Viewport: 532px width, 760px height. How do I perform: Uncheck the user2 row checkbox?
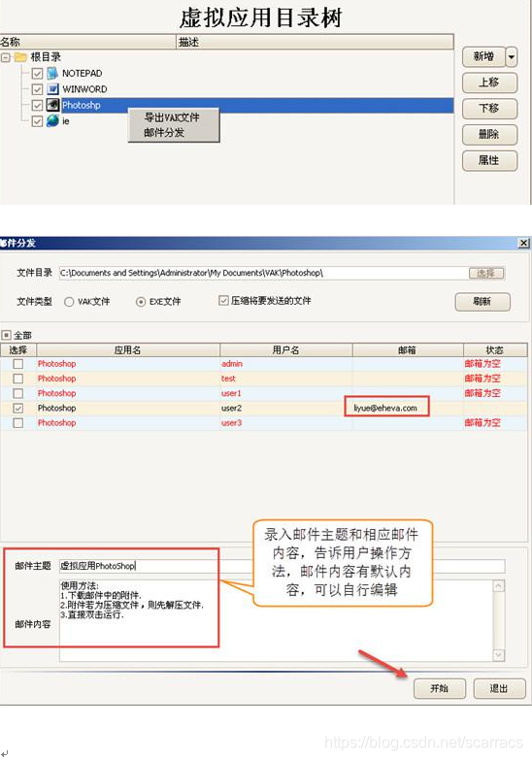click(x=17, y=409)
